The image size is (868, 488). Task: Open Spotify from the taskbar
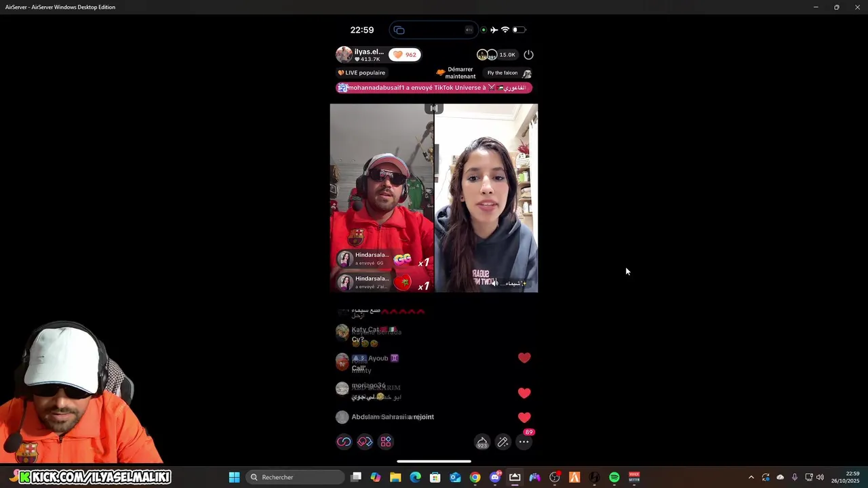[x=614, y=477]
